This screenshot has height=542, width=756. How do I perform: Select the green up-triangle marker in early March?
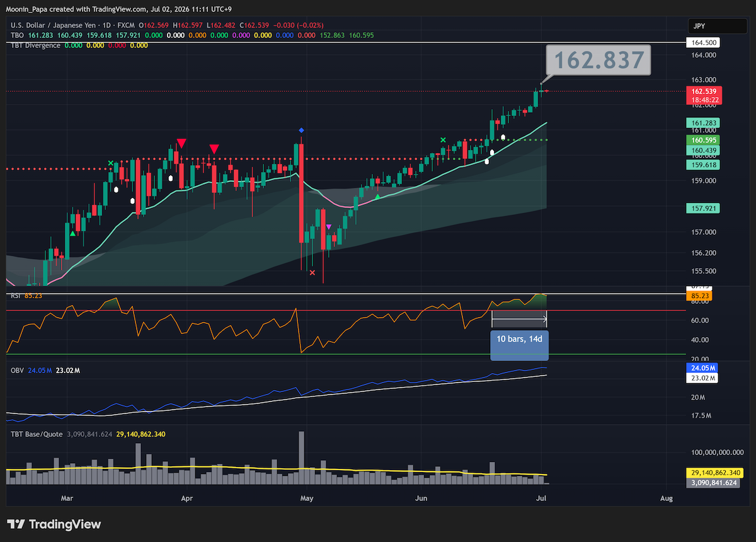click(x=72, y=234)
